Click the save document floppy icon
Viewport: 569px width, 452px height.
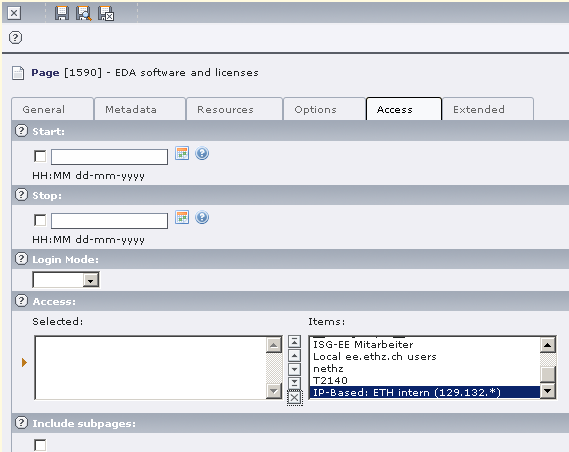click(62, 13)
